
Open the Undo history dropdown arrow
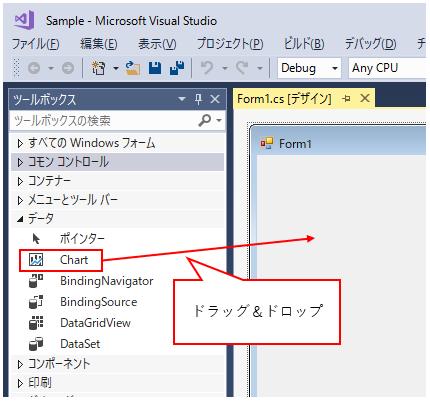point(225,68)
